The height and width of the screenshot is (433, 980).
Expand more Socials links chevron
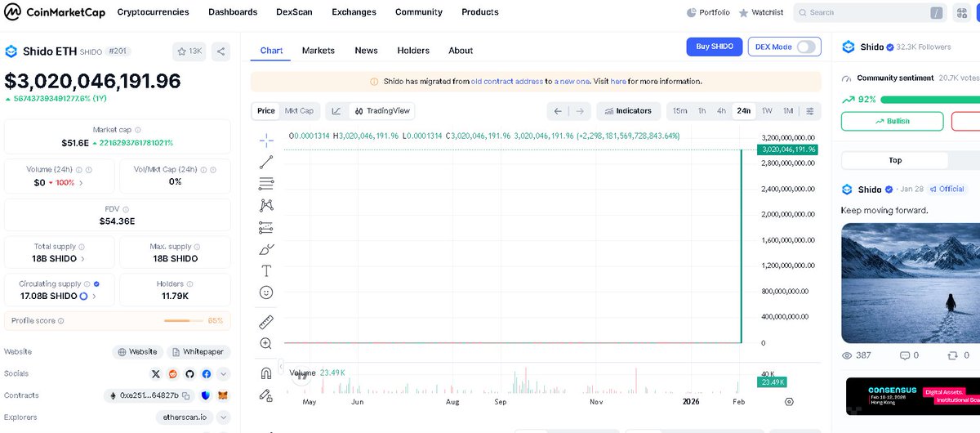pos(224,374)
